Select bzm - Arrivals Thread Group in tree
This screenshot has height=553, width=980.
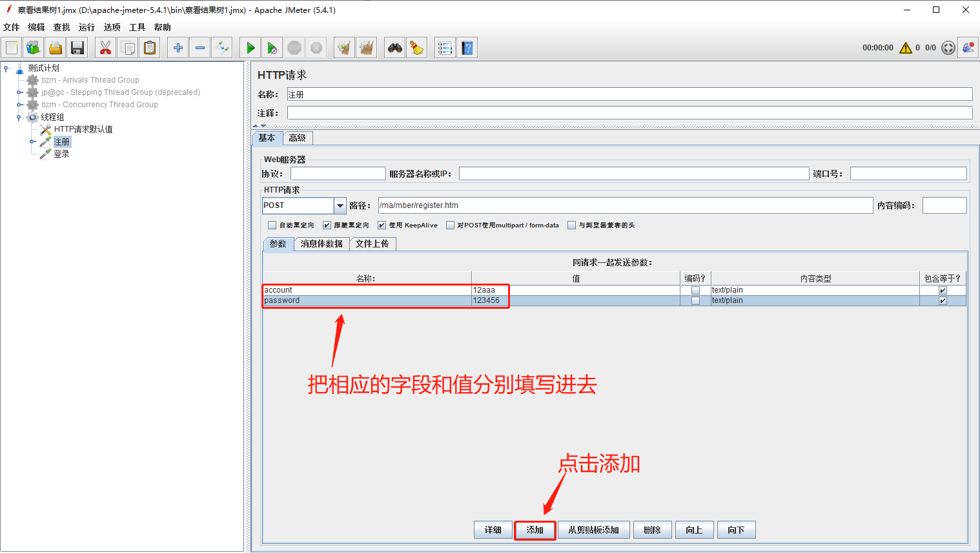pyautogui.click(x=90, y=80)
